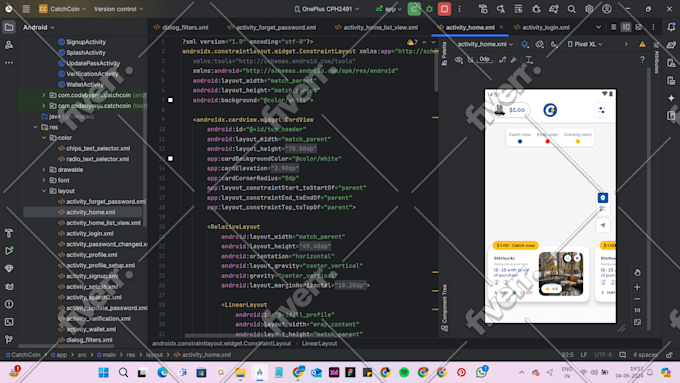Click the layout warning triangle indicator
The height and width of the screenshot is (383, 680).
point(642,44)
